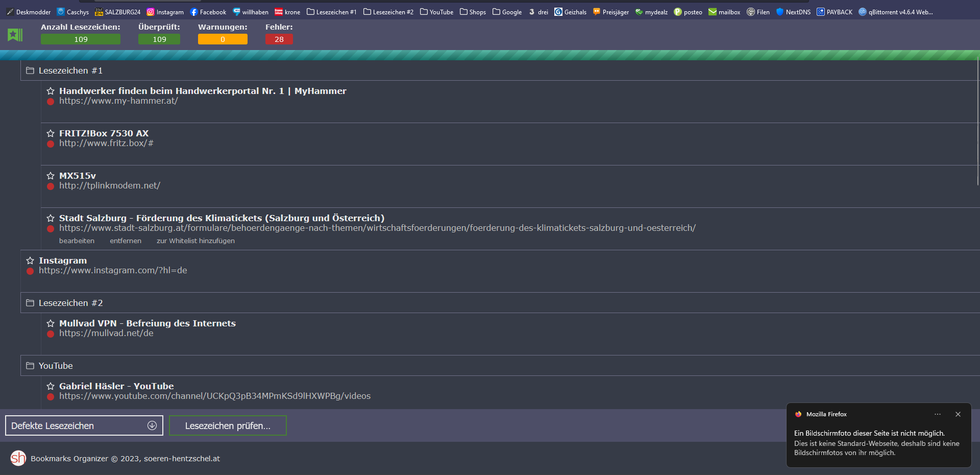980x475 pixels.
Task: Open the qBittorrent Web bookmark
Action: (x=896, y=12)
